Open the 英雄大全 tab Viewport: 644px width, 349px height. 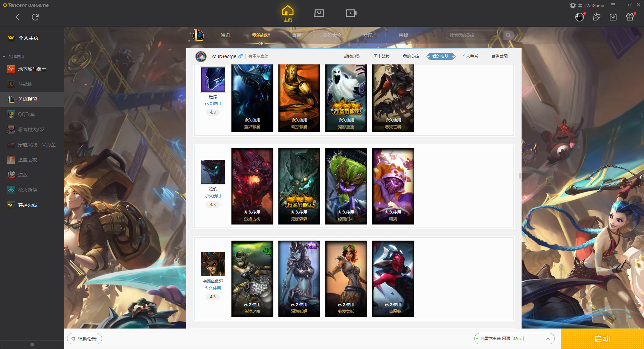pos(332,35)
